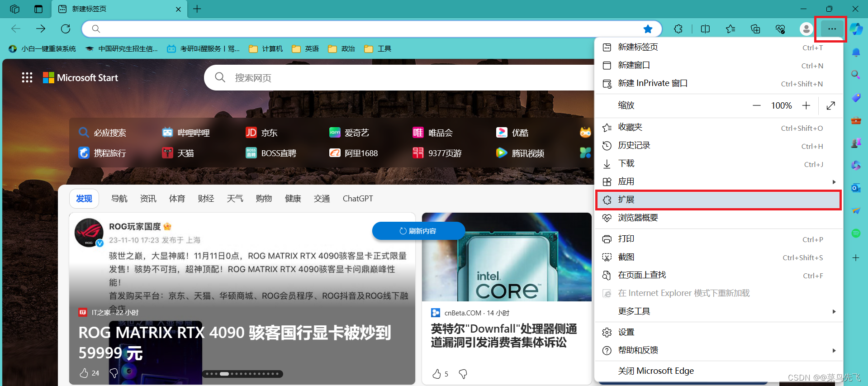Open the 京东 quick link
The image size is (868, 386).
tap(261, 133)
